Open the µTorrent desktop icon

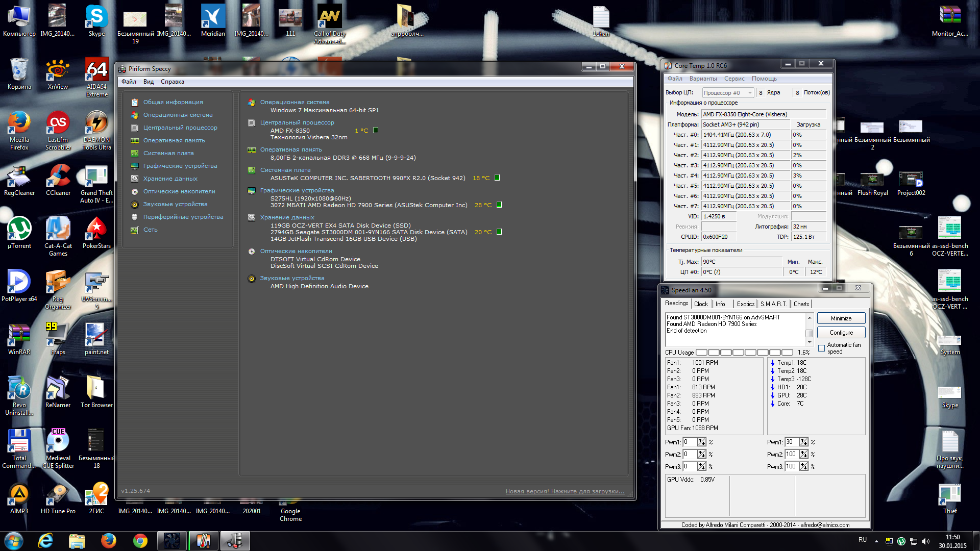tap(19, 233)
